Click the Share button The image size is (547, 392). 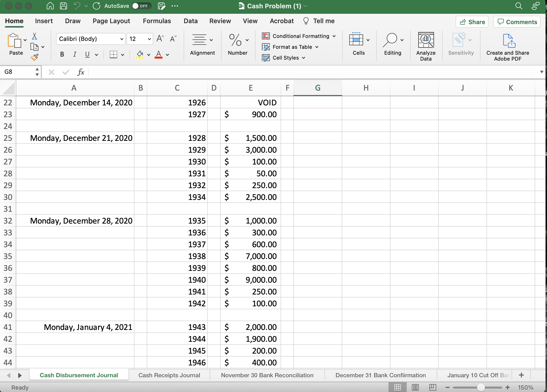pyautogui.click(x=472, y=22)
